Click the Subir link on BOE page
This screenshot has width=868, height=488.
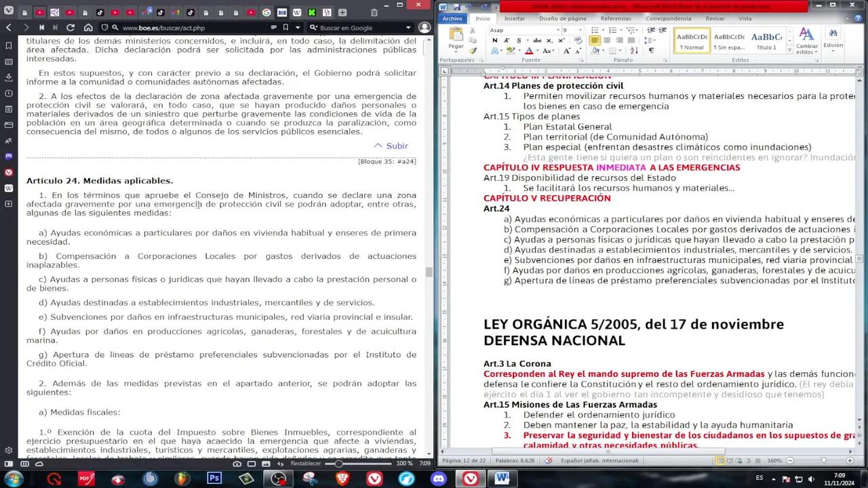click(x=391, y=146)
